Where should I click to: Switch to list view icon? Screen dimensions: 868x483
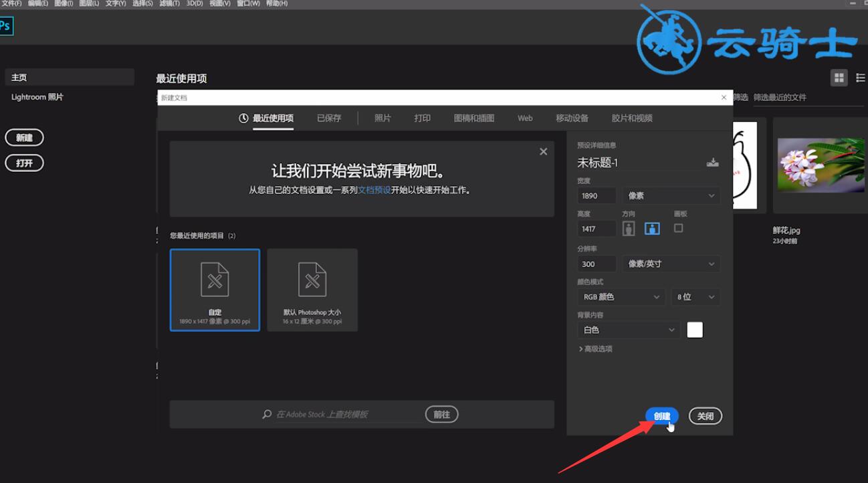tap(861, 78)
